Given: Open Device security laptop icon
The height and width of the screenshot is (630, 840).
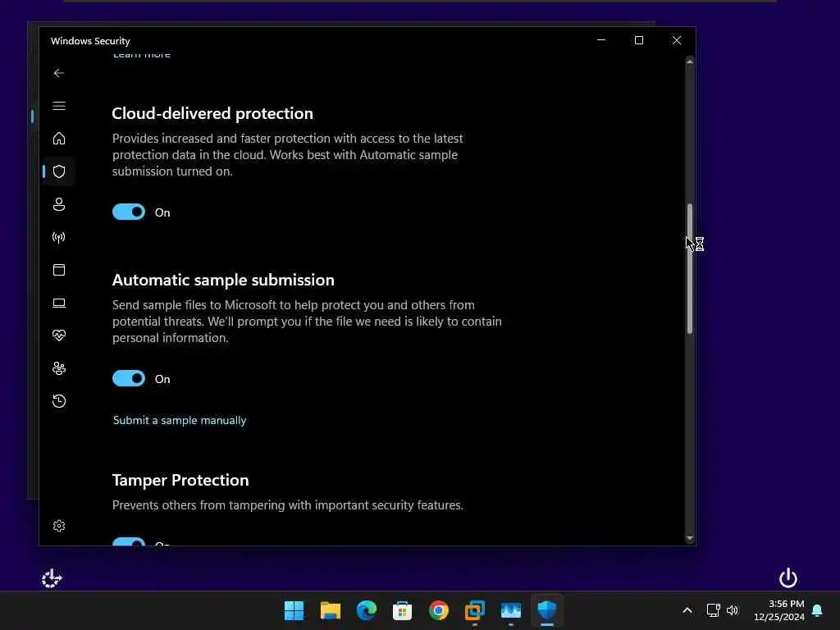Looking at the screenshot, I should (x=59, y=304).
